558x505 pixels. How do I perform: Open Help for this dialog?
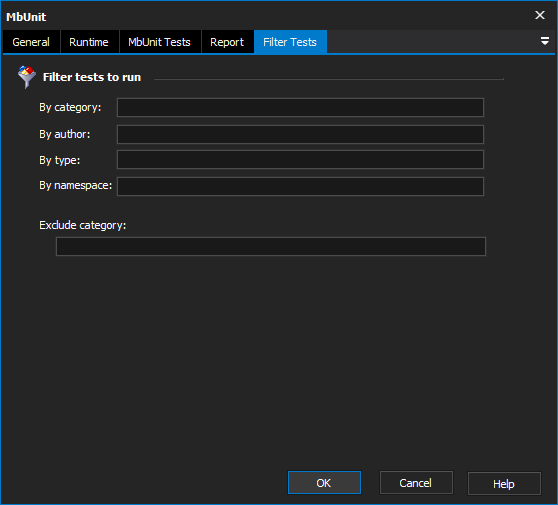504,484
